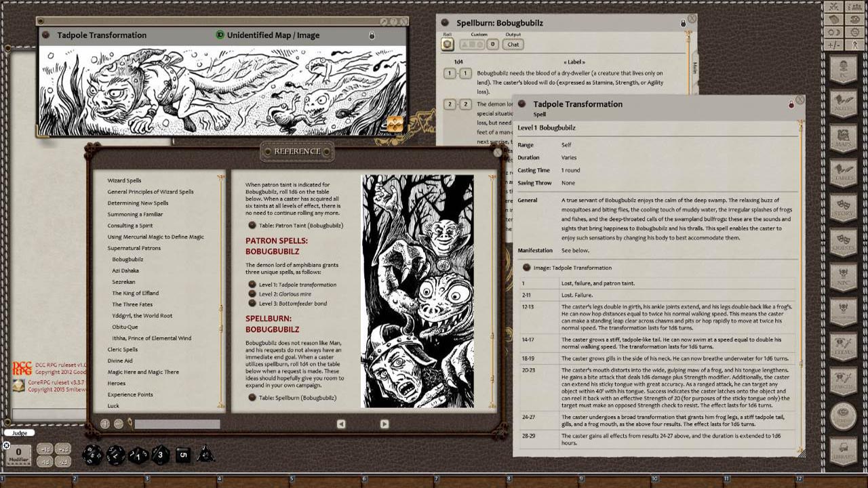
Task: Toggle the lock on the Tadpole Transformation window
Action: coord(792,104)
